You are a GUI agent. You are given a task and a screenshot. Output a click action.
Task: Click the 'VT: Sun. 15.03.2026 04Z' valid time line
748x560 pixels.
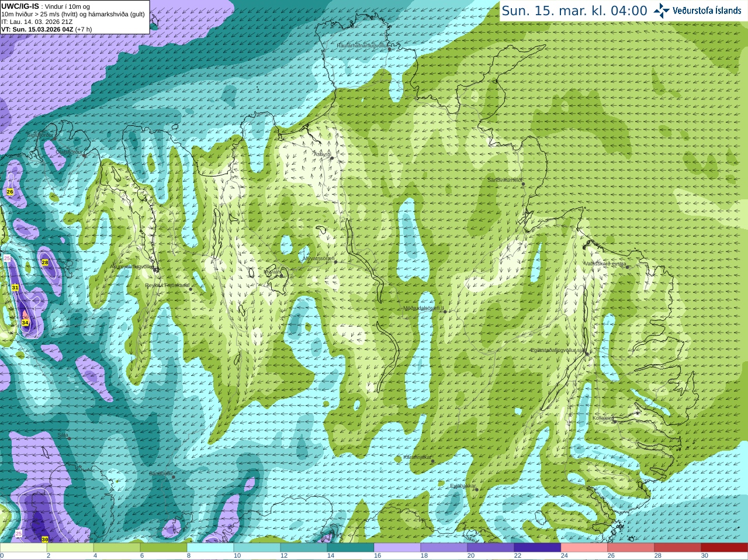tap(47, 29)
